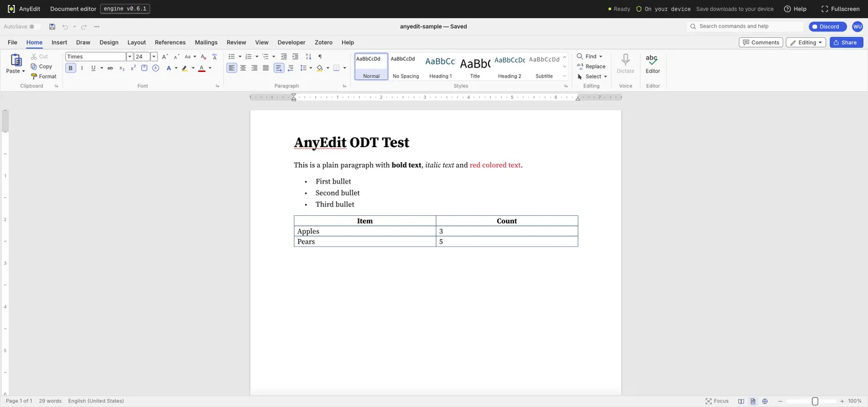Toggle Underline formatting button
This screenshot has width=868, height=407.
(93, 68)
